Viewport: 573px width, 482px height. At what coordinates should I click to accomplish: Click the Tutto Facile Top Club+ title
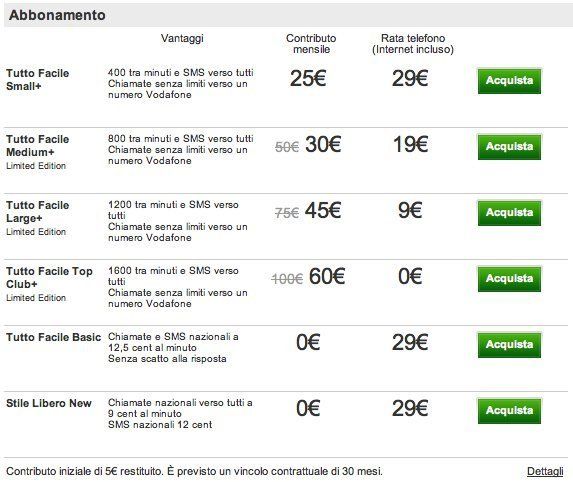point(49,278)
